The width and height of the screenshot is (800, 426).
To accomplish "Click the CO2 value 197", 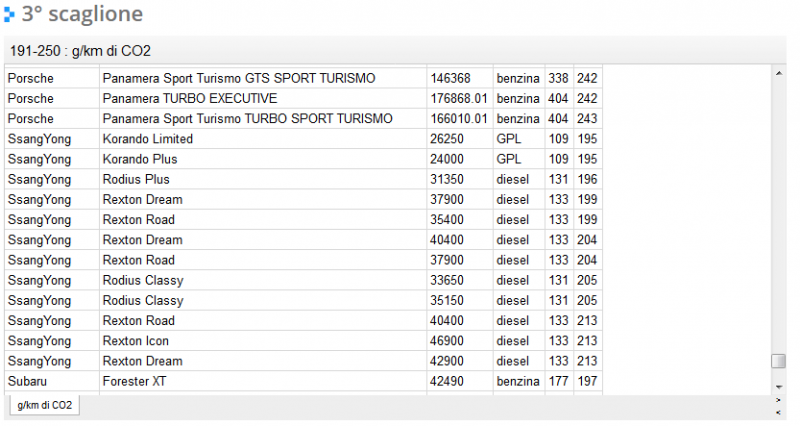I will (x=588, y=382).
